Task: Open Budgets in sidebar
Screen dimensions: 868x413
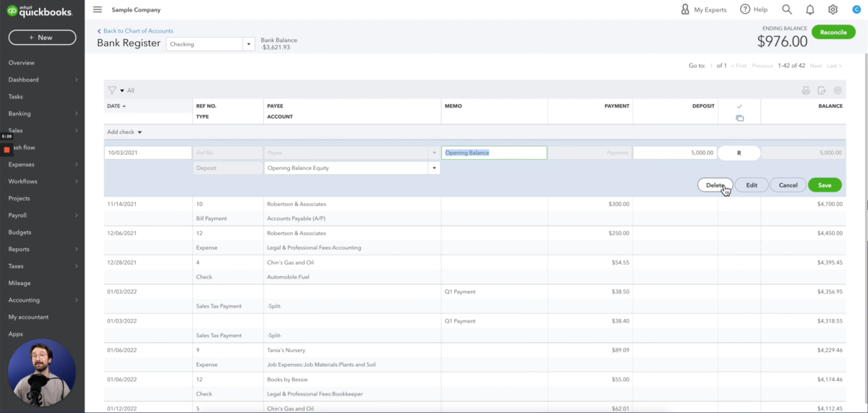Action: [x=20, y=232]
